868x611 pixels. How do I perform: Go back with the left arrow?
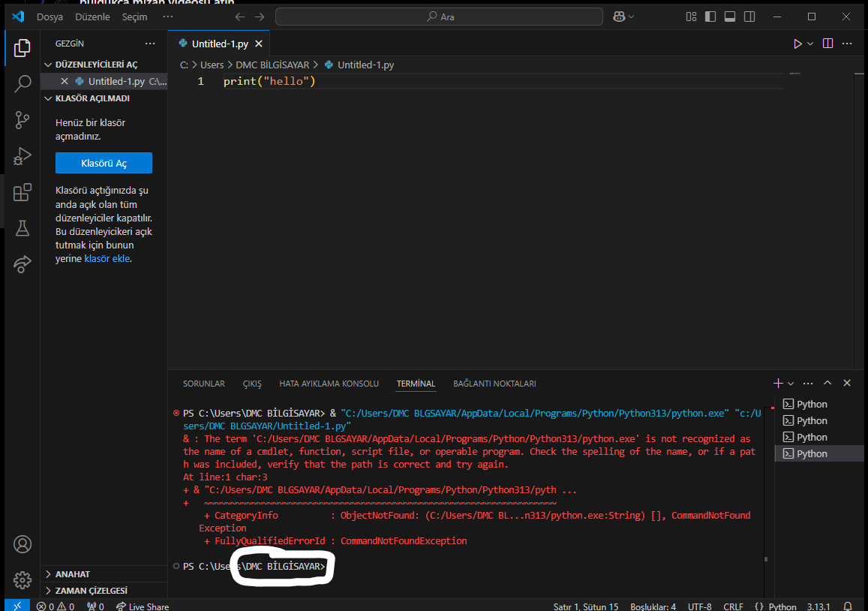[240, 17]
